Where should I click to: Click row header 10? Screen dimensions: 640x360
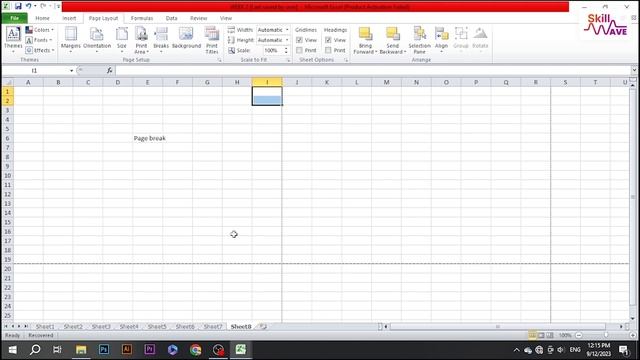[x=7, y=176]
